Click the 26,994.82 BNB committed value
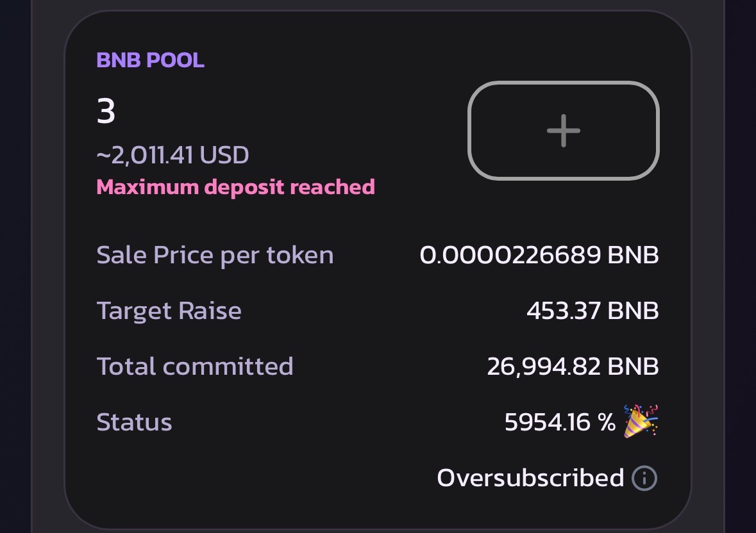Image resolution: width=756 pixels, height=533 pixels. pos(573,366)
